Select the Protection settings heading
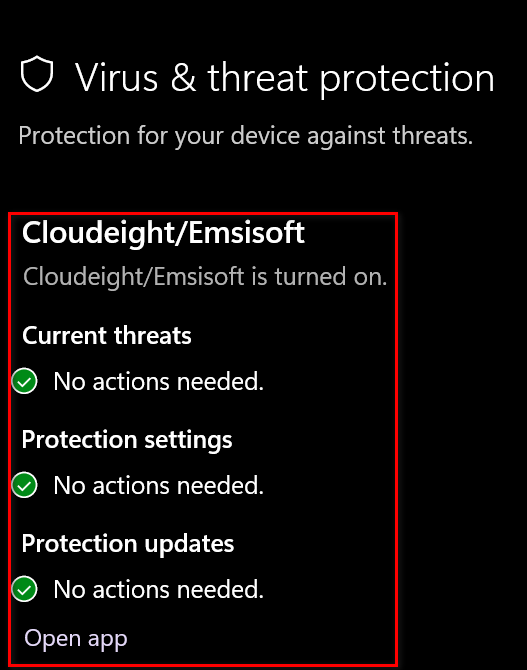Viewport: 527px width, 670px height. click(x=127, y=440)
